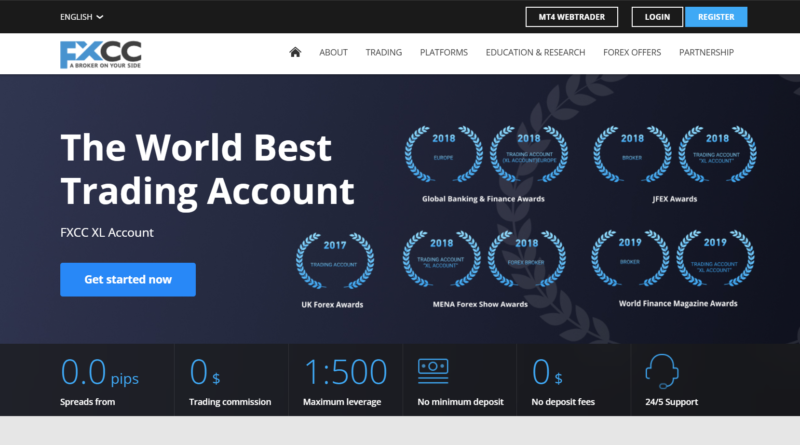This screenshot has height=445, width=800.
Task: Open the ENGLISH language dropdown
Action: pos(82,17)
